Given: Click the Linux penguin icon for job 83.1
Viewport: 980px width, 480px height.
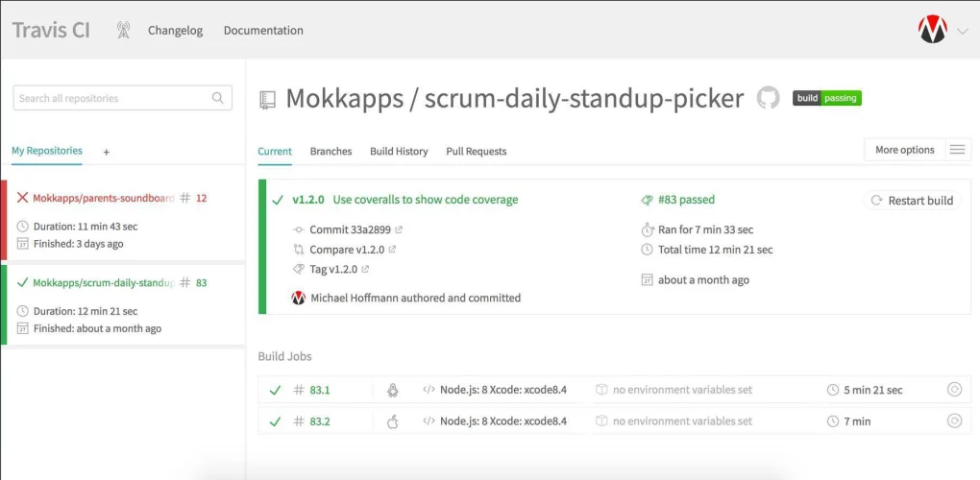Looking at the screenshot, I should (393, 390).
